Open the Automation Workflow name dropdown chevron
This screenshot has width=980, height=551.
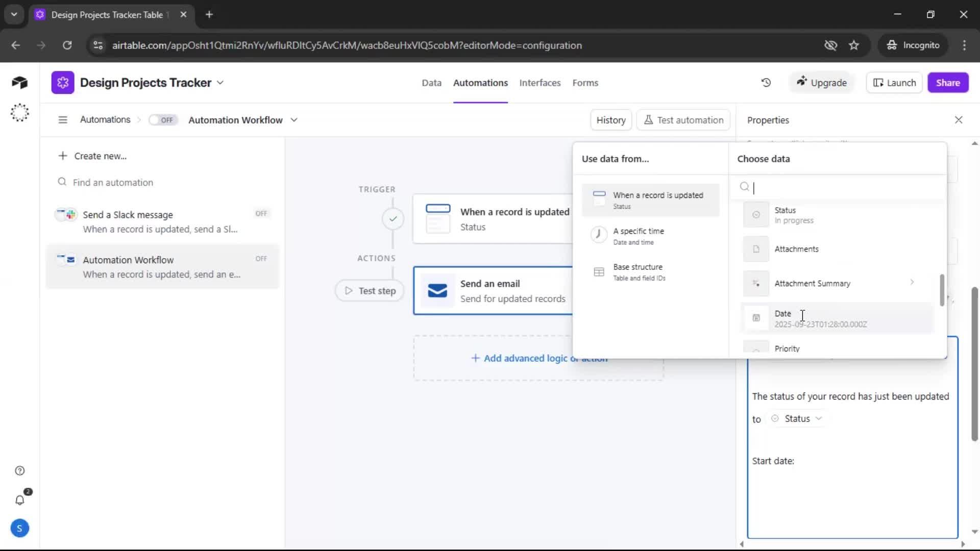294,120
